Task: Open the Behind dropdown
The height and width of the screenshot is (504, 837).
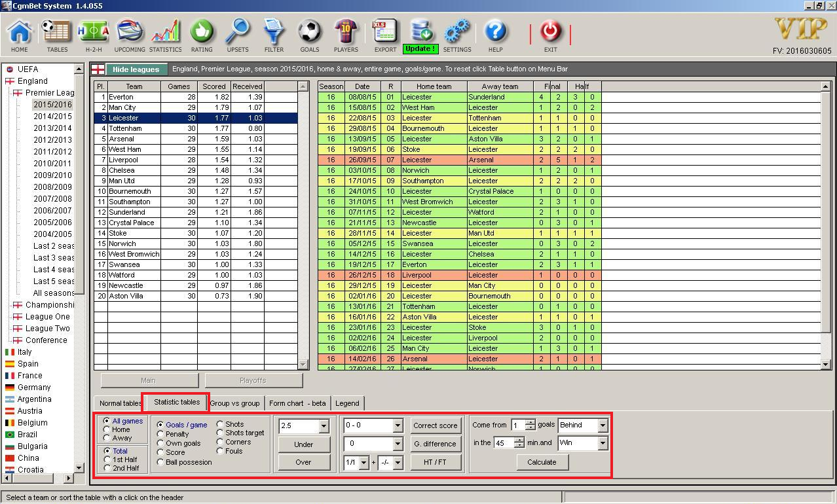Action: [x=603, y=425]
